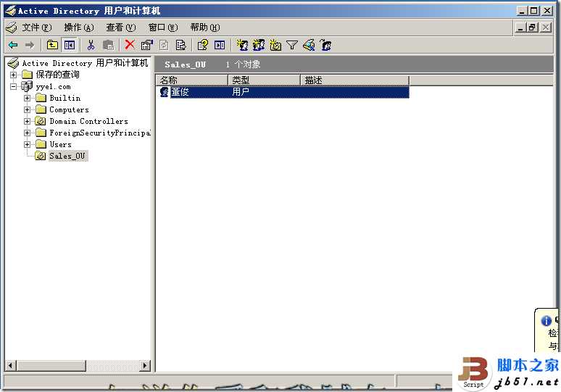Expand the Computers container
Viewport: 561px width, 392px height.
pos(28,110)
